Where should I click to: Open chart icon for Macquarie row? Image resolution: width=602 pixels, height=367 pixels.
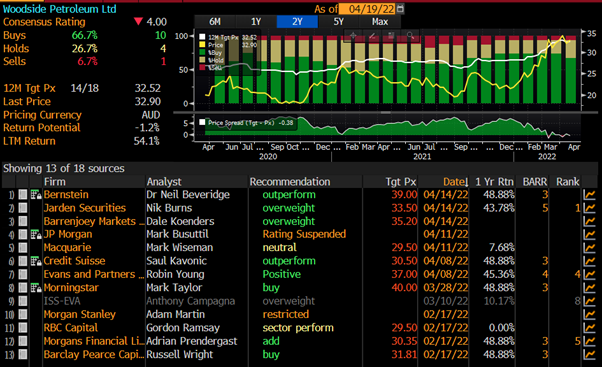tap(589, 248)
